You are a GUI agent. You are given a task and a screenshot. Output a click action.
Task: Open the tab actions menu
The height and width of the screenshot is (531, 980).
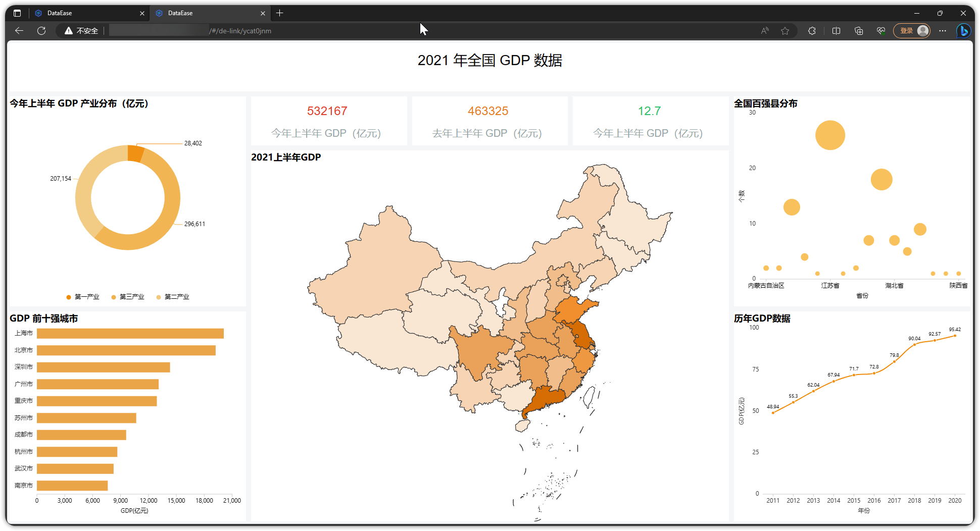click(x=17, y=13)
